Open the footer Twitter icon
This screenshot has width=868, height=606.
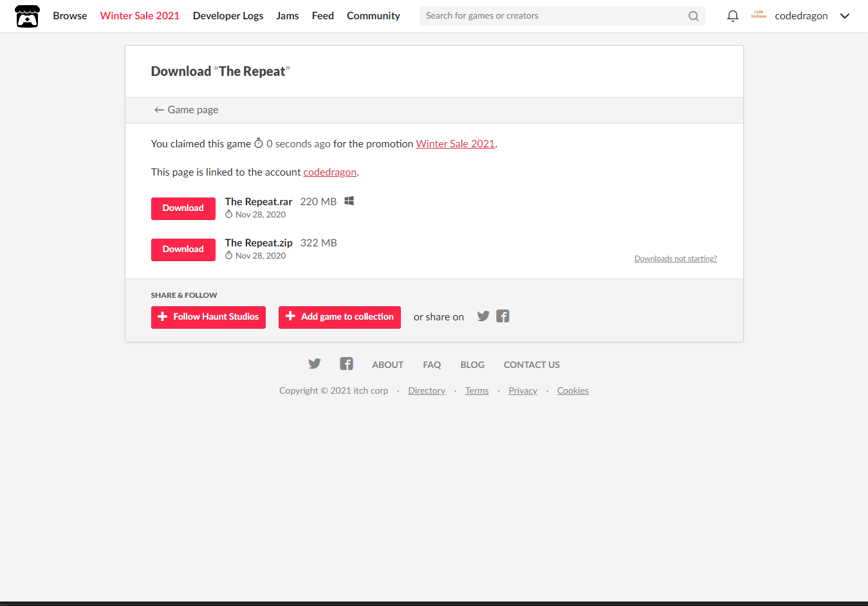coord(314,364)
